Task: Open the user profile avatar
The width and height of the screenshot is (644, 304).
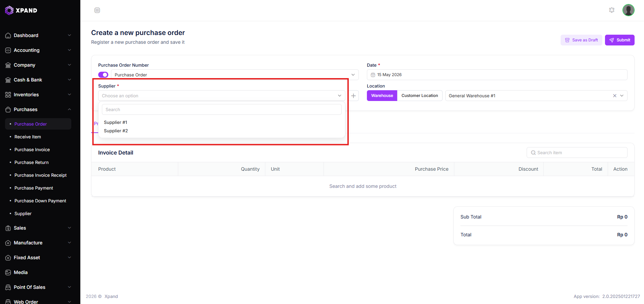Action: [x=628, y=10]
